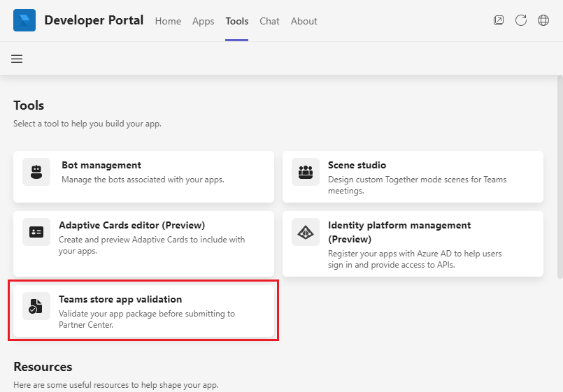Click the Scene studio people icon
563x392 pixels.
tap(306, 172)
